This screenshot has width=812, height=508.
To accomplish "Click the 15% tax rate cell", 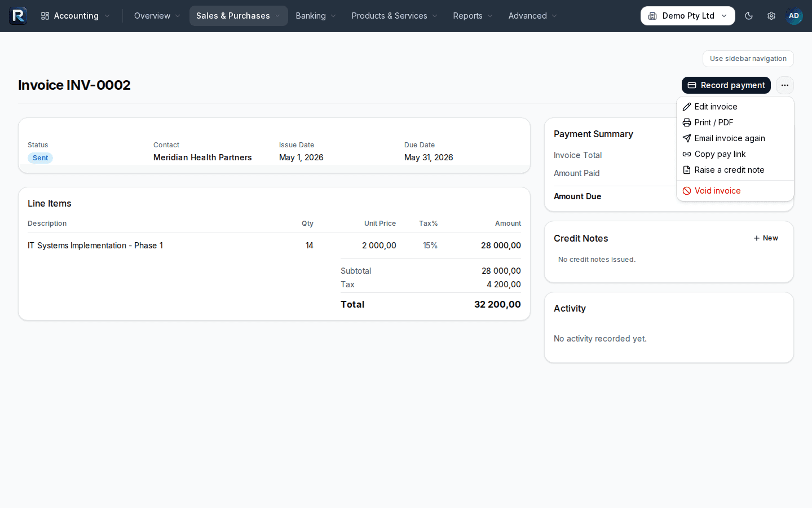I will (x=430, y=246).
